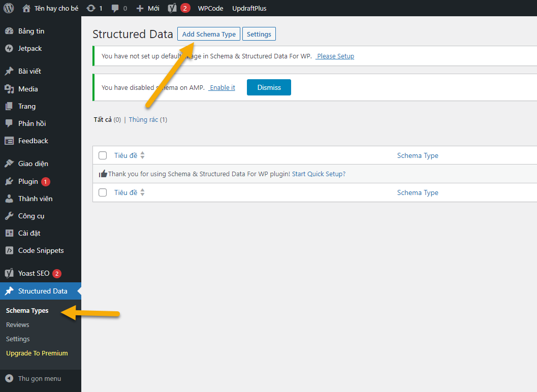
Task: View the Thùng rác trash filter
Action: pyautogui.click(x=143, y=120)
